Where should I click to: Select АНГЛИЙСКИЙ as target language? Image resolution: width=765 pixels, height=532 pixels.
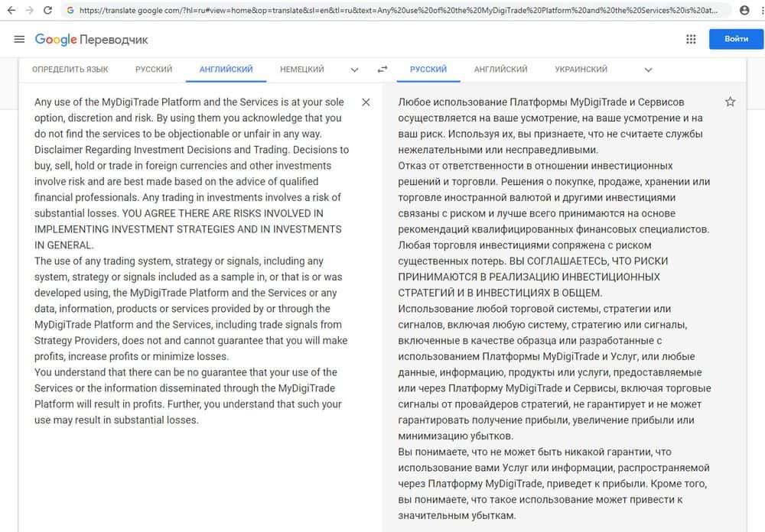point(500,70)
